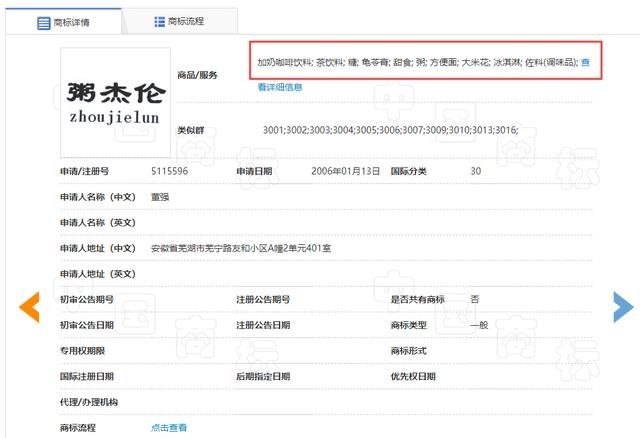Click the 申请人名称（中文） label
Viewport: 640px width, 438px height.
98,197
